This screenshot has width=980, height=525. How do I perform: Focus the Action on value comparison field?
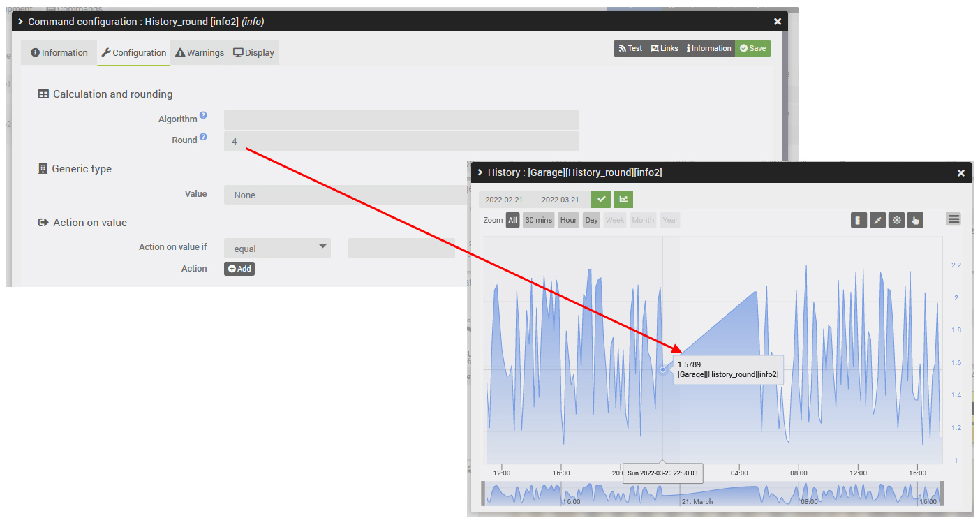point(401,248)
